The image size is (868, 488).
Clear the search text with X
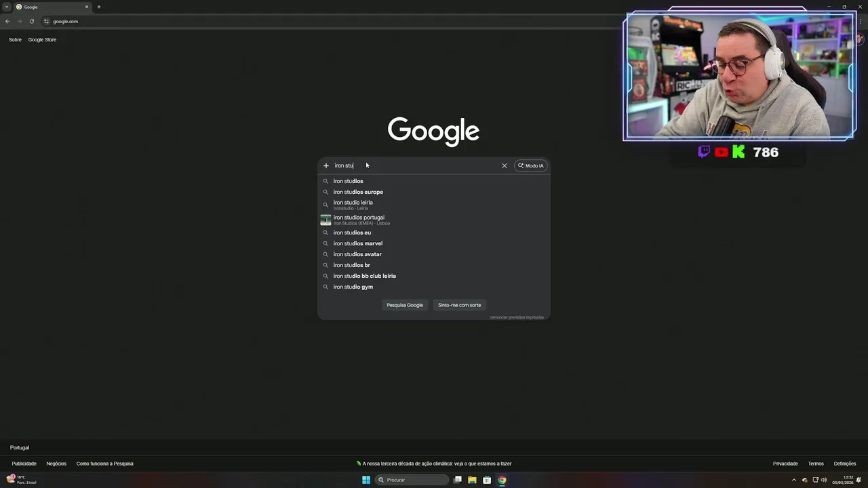[x=505, y=165]
